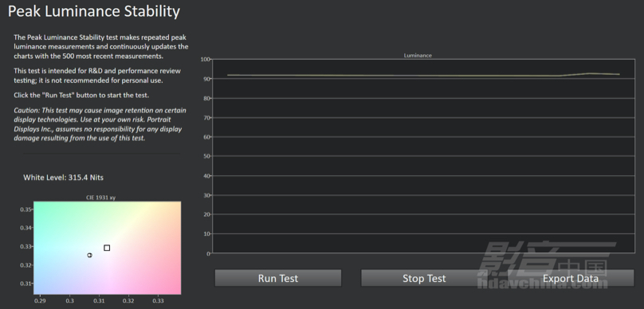Click the Export Data button
644x309 pixels.
point(571,278)
